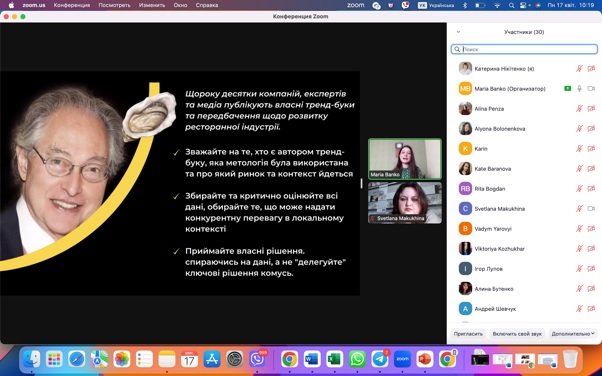This screenshot has width=602, height=376.
Task: Open WhatsApp in the dock
Action: (x=357, y=359)
